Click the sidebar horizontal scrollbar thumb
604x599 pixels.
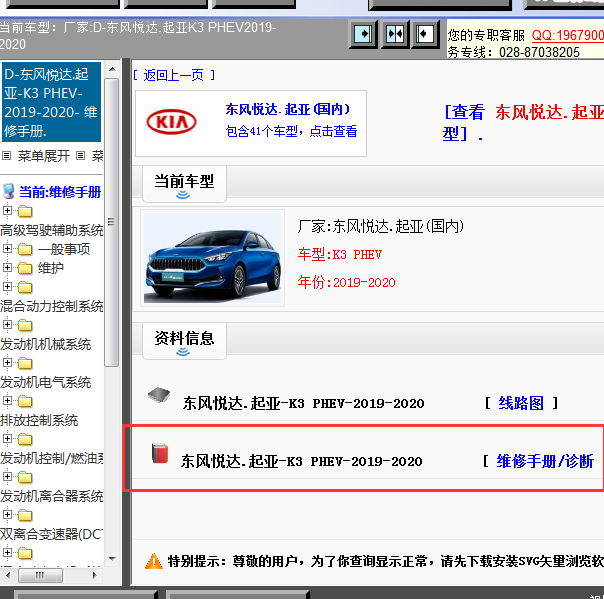(x=40, y=576)
